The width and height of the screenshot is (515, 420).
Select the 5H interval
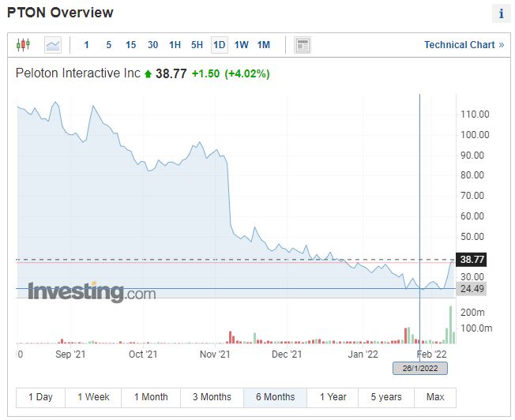[197, 45]
